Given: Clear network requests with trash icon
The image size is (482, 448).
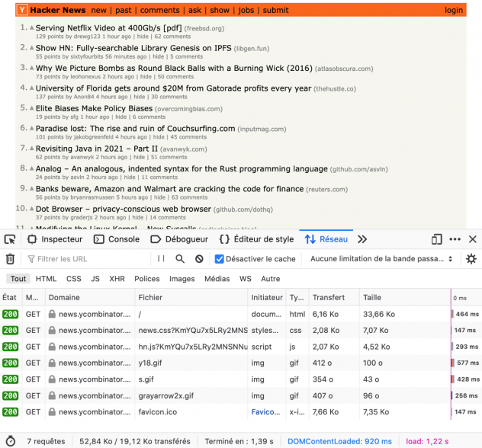Looking at the screenshot, I should coord(10,259).
